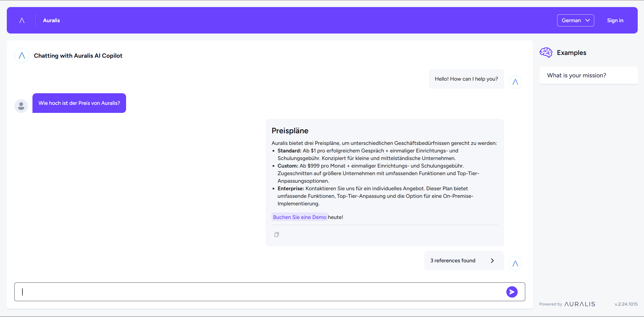Send the message with the arrow button
The width and height of the screenshot is (644, 317).
tap(512, 292)
